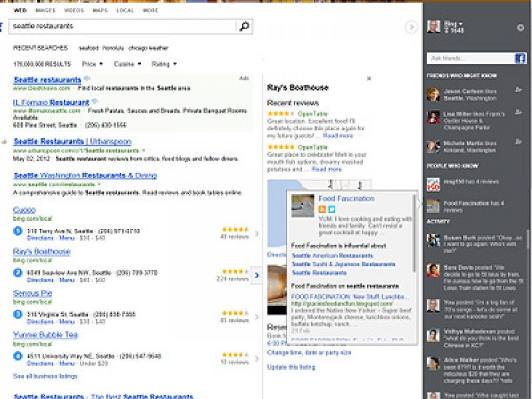This screenshot has width=532, height=399.
Task: Click map pin number 2 beside Ray's Boathouse
Action: click(18, 272)
